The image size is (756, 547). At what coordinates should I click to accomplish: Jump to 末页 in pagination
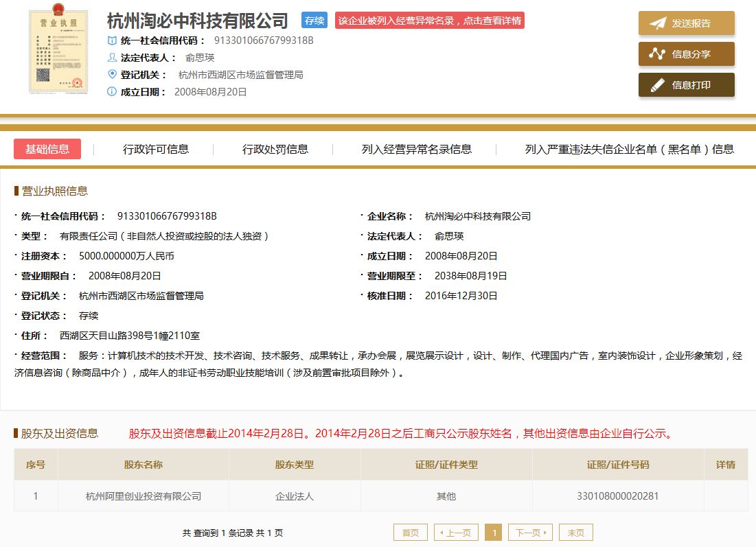[575, 533]
